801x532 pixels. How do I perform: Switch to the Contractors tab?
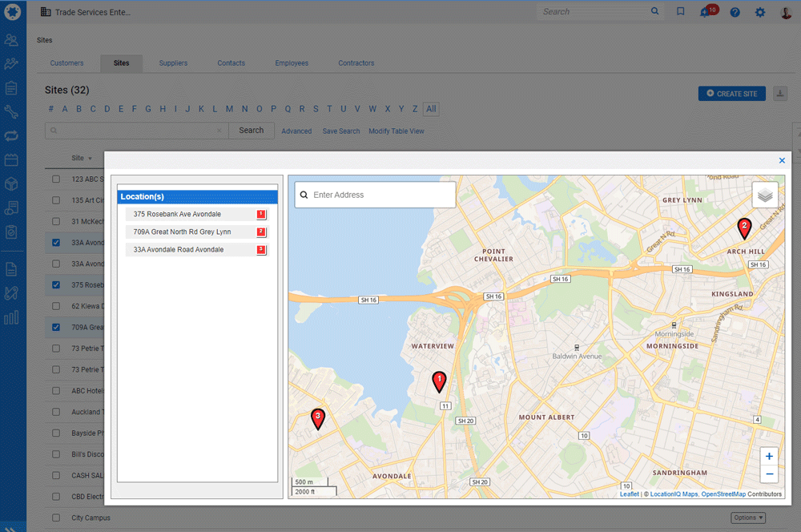point(356,62)
